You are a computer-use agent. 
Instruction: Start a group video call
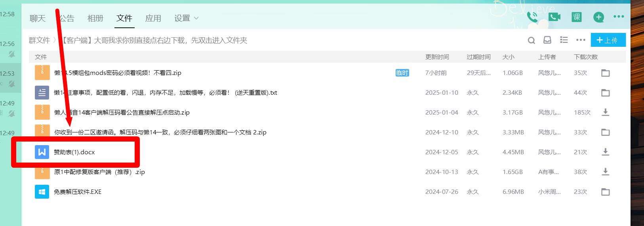[x=554, y=17]
